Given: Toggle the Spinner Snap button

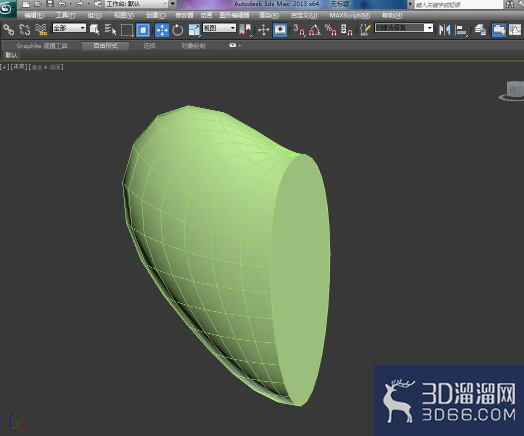Looking at the screenshot, I should pyautogui.click(x=347, y=30).
